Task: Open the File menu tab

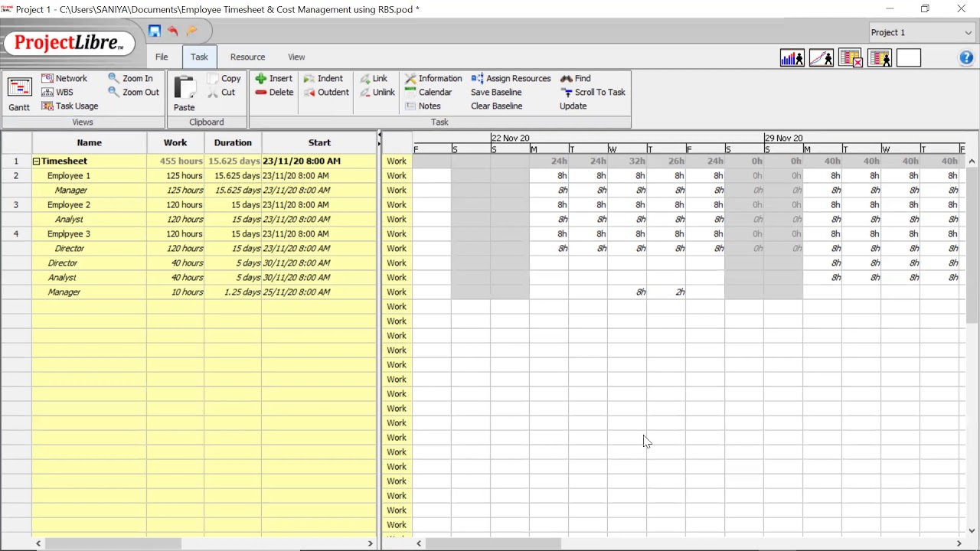Action: [162, 57]
